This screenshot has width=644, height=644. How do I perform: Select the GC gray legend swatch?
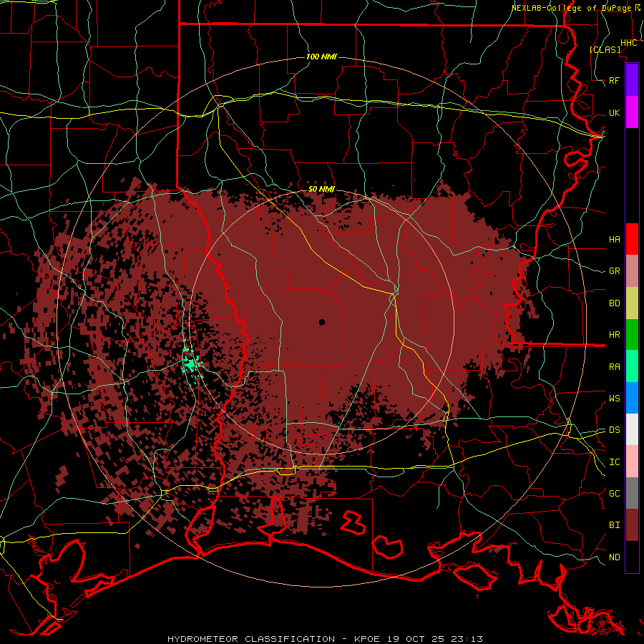pyautogui.click(x=632, y=493)
